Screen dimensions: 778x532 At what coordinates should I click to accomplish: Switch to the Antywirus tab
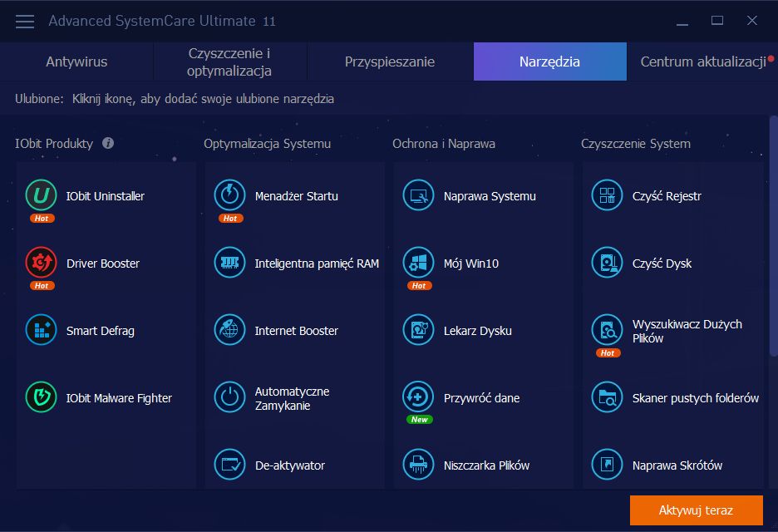(x=76, y=62)
